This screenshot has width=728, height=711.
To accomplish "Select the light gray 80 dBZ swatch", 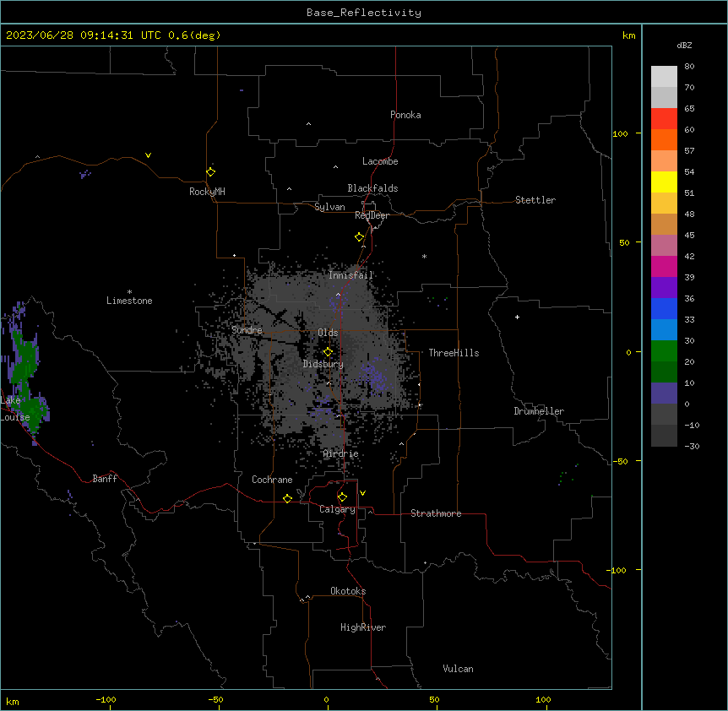I will click(x=664, y=77).
